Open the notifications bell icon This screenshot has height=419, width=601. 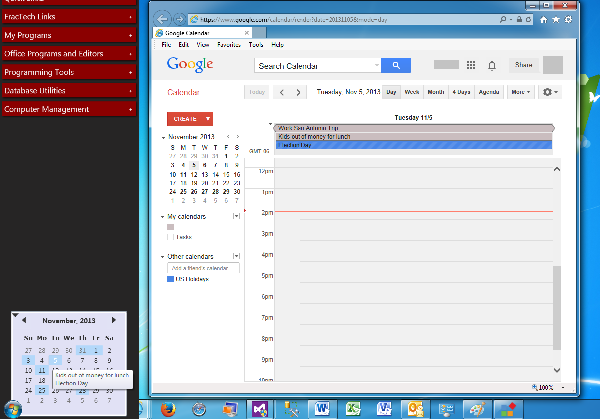(x=492, y=66)
